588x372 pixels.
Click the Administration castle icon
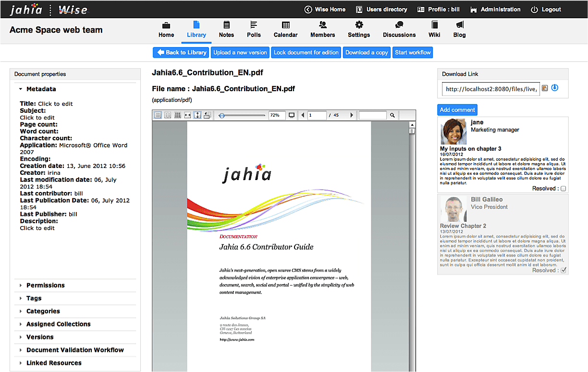click(473, 10)
